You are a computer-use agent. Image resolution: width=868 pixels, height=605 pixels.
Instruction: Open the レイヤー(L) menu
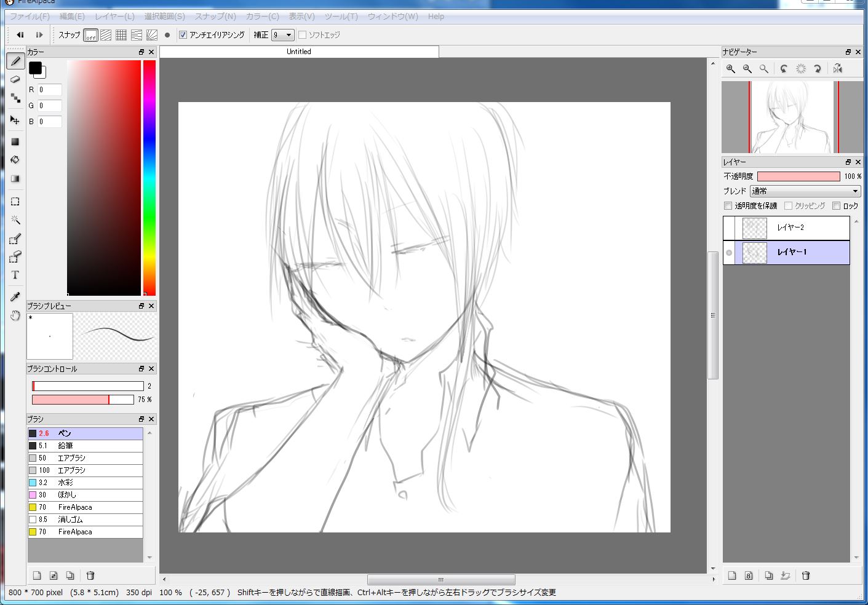click(114, 17)
